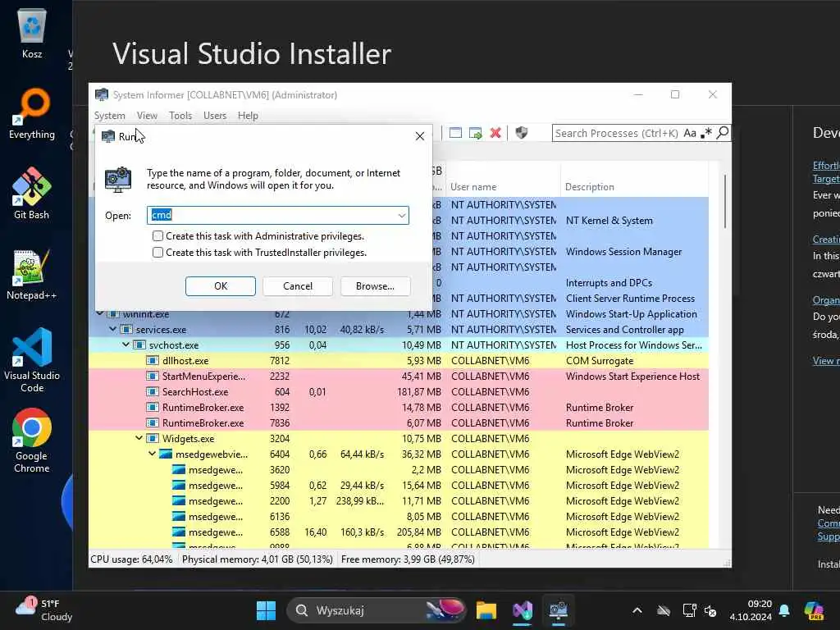Image resolution: width=840 pixels, height=630 pixels.
Task: Open the dropdown arrow of the Open combo box
Action: [402, 216]
